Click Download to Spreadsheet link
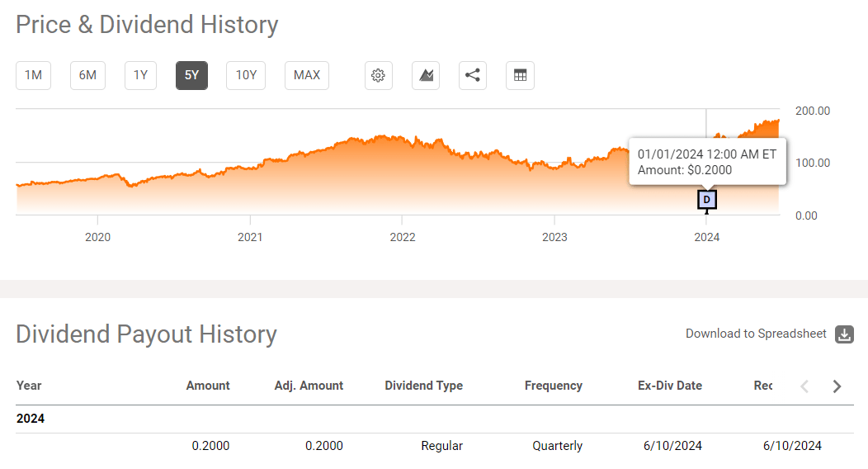The width and height of the screenshot is (868, 469). (x=756, y=334)
